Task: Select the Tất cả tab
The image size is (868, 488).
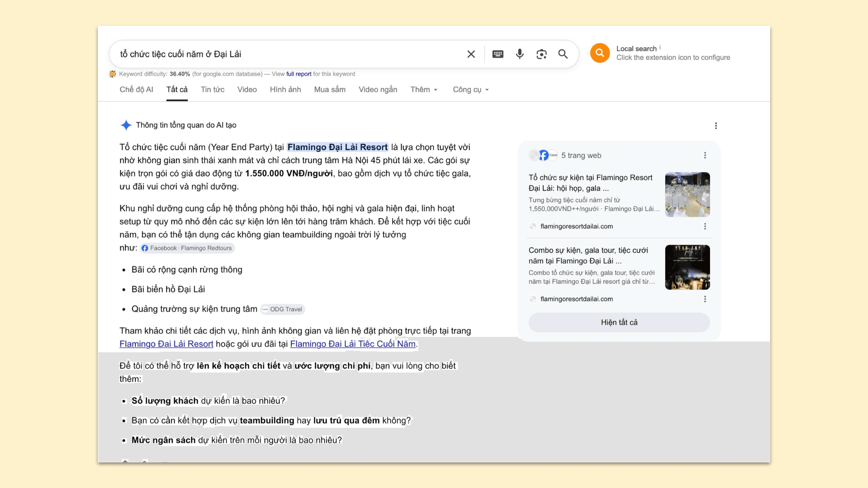Action: coord(177,89)
